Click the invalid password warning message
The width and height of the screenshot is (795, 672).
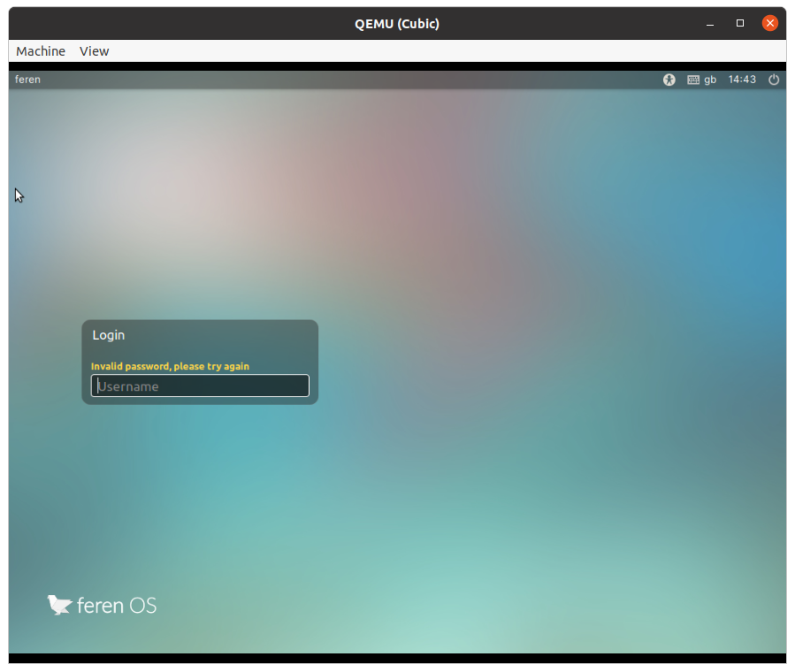pyautogui.click(x=168, y=365)
